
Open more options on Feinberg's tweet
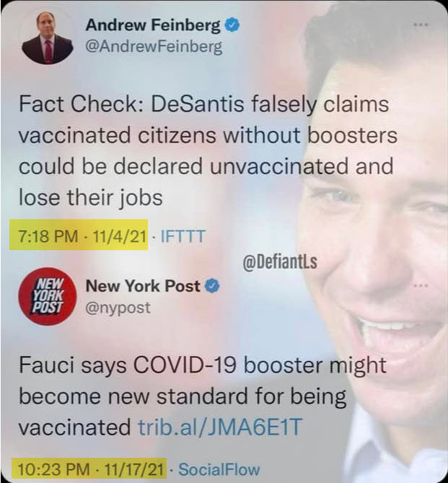click(421, 25)
